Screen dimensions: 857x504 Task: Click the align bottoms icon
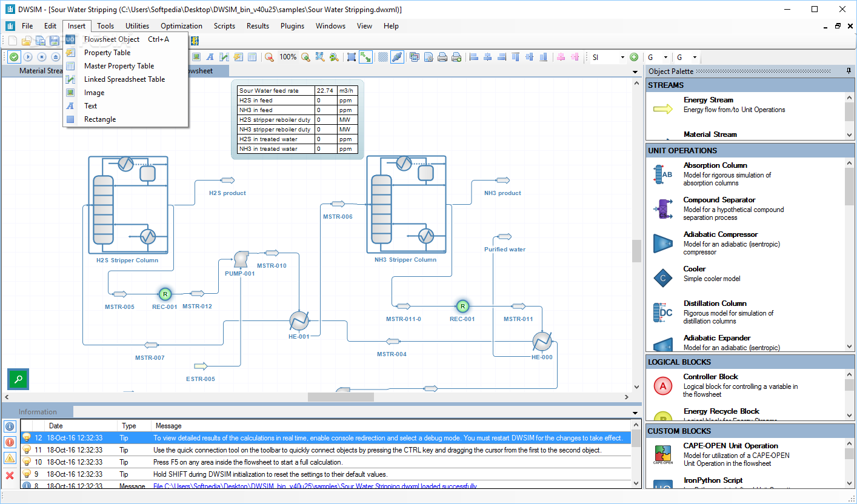544,57
